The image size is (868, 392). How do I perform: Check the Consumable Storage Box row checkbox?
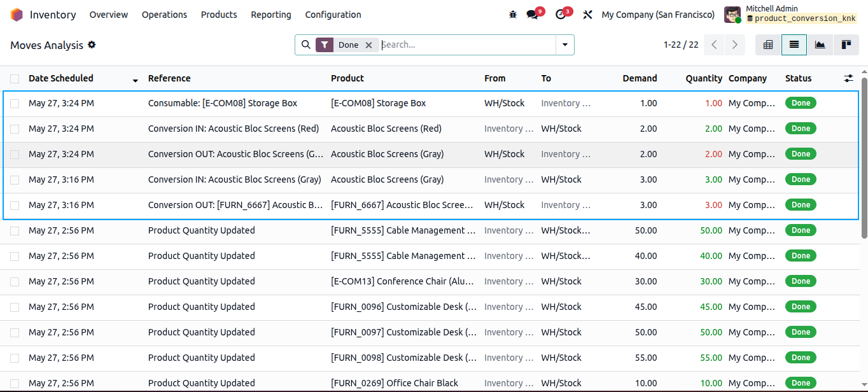point(15,103)
